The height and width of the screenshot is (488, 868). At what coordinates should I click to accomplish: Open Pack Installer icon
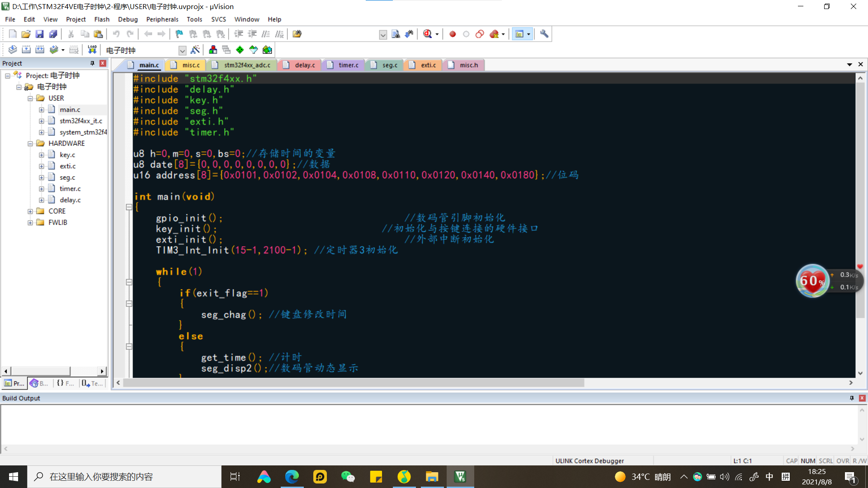coord(267,50)
